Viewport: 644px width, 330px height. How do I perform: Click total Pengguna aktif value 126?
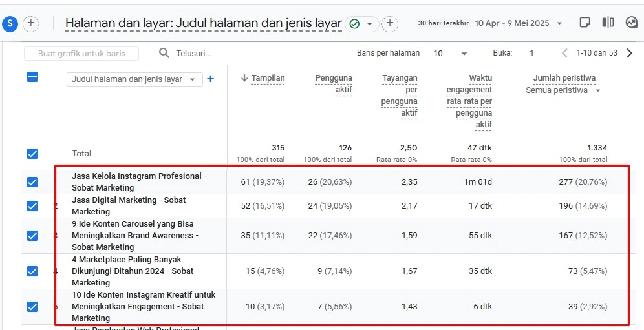345,148
